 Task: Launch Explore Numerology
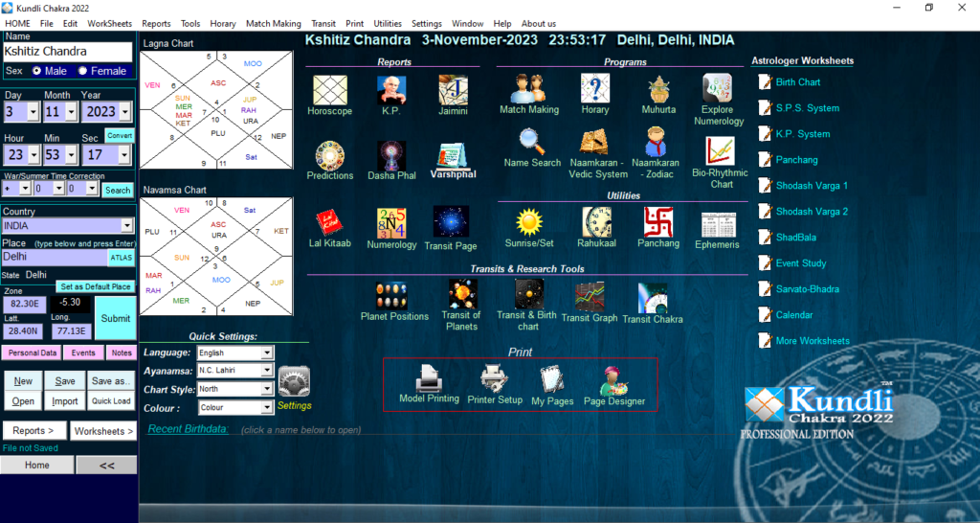tap(718, 88)
